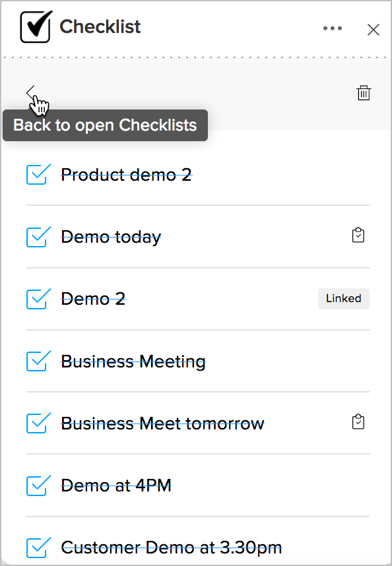Toggle the Business Meeting checkbox
392x566 pixels.
(x=38, y=361)
